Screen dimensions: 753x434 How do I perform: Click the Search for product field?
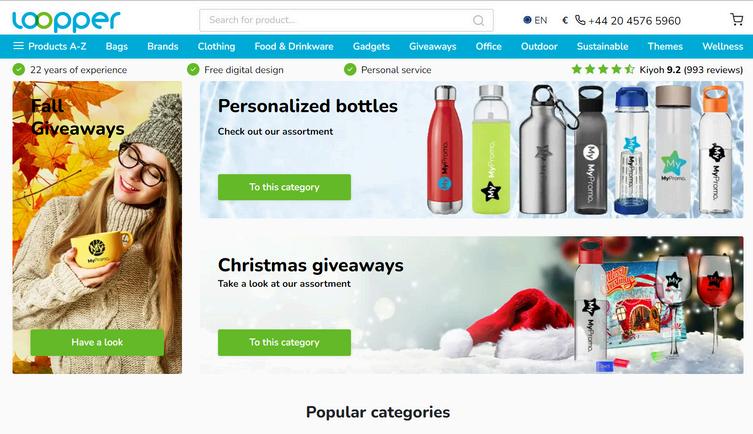[346, 20]
